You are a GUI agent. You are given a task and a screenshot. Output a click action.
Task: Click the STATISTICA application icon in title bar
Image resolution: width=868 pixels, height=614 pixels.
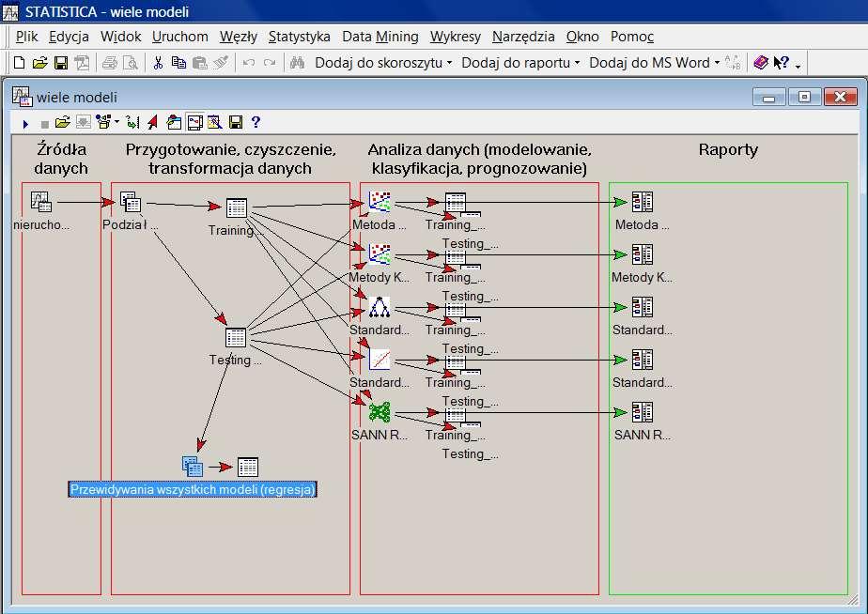click(10, 11)
